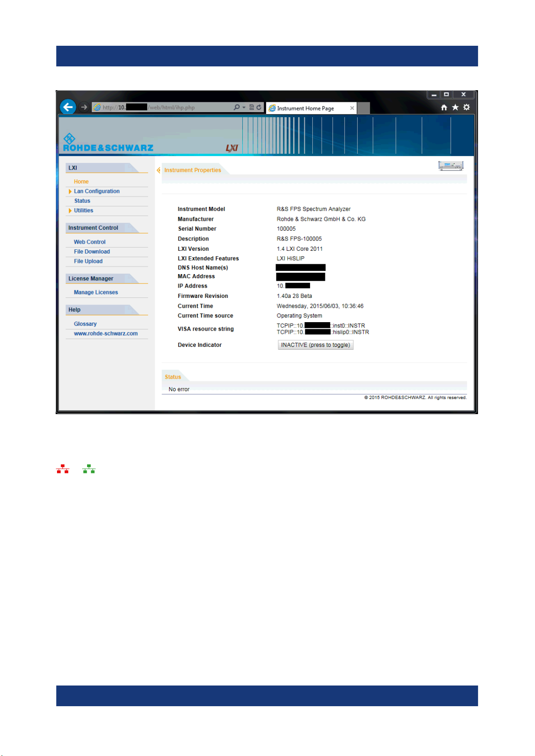The width and height of the screenshot is (535, 756).
Task: Click 'R&S FPS Spectrum Analyzer' model value
Action: coord(314,209)
